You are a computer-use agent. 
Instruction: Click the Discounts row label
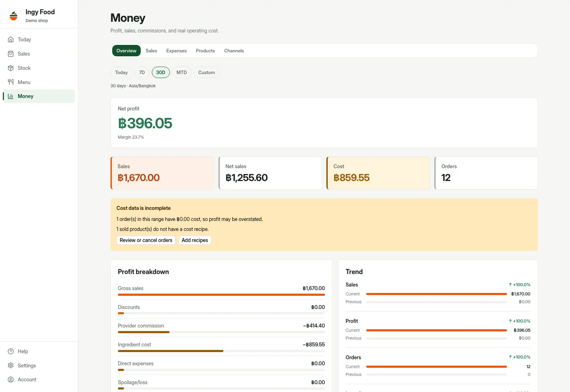tap(129, 307)
